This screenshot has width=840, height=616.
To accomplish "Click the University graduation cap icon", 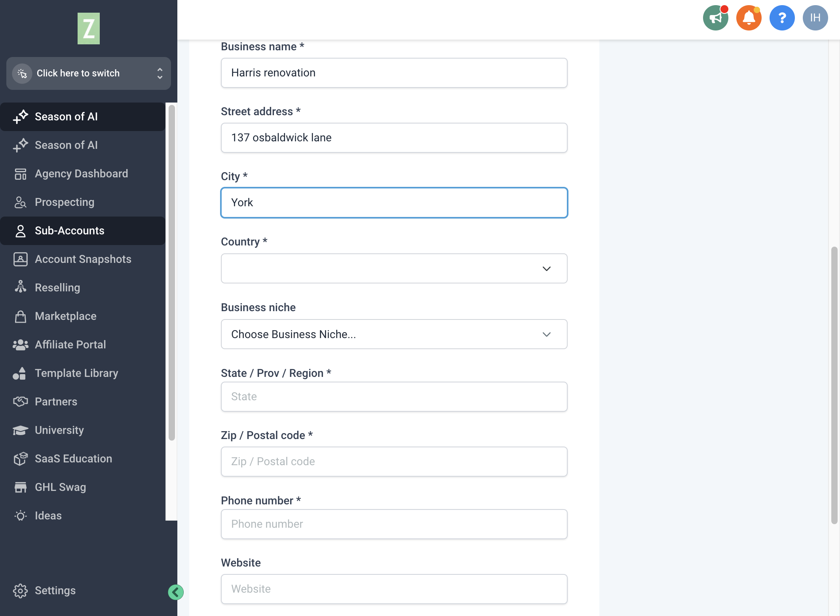I will 20,430.
